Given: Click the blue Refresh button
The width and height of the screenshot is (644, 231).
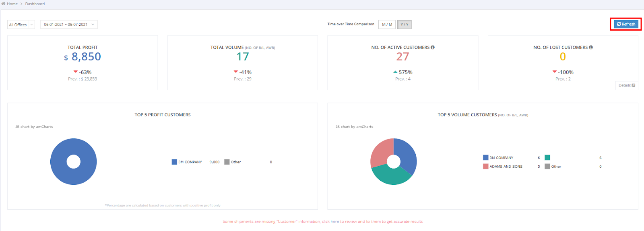Looking at the screenshot, I should pos(626,24).
